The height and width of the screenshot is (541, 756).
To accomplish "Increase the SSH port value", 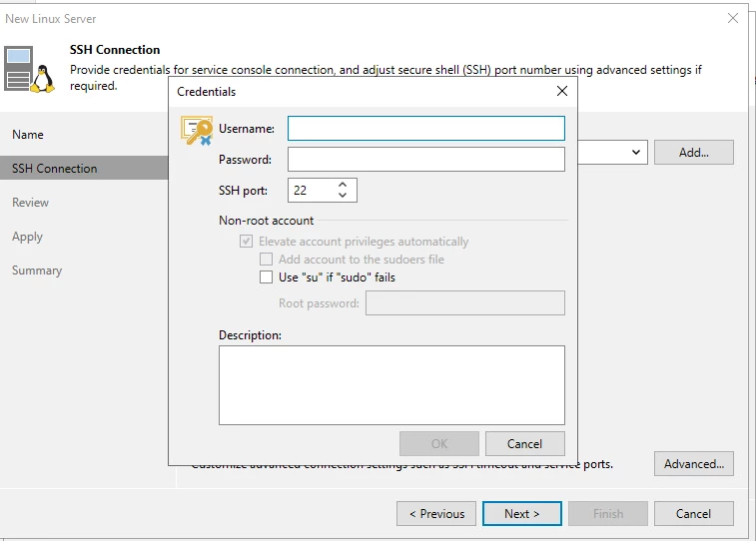I will coord(343,185).
